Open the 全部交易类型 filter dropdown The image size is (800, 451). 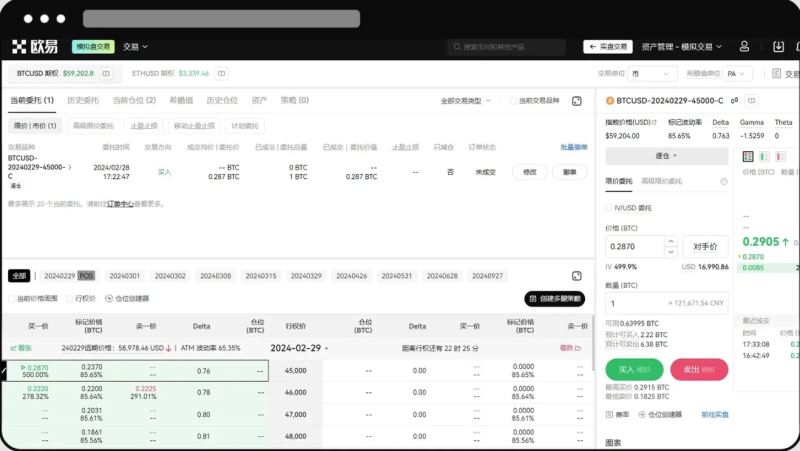(x=465, y=101)
